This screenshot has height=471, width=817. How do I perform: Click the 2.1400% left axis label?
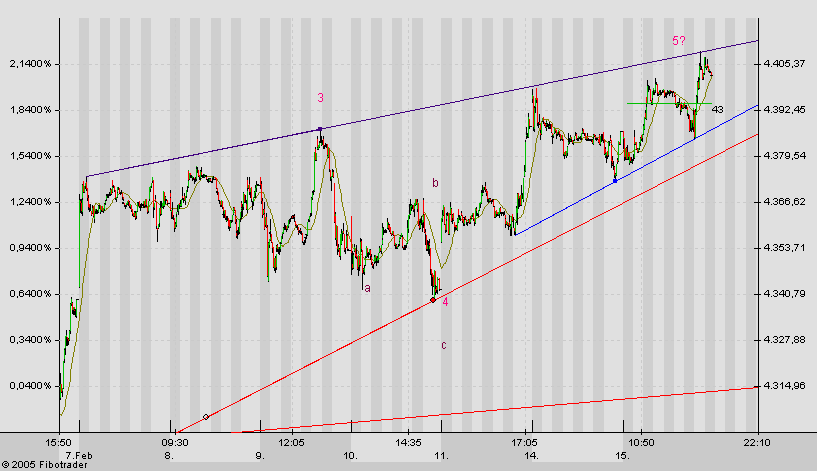click(x=27, y=64)
